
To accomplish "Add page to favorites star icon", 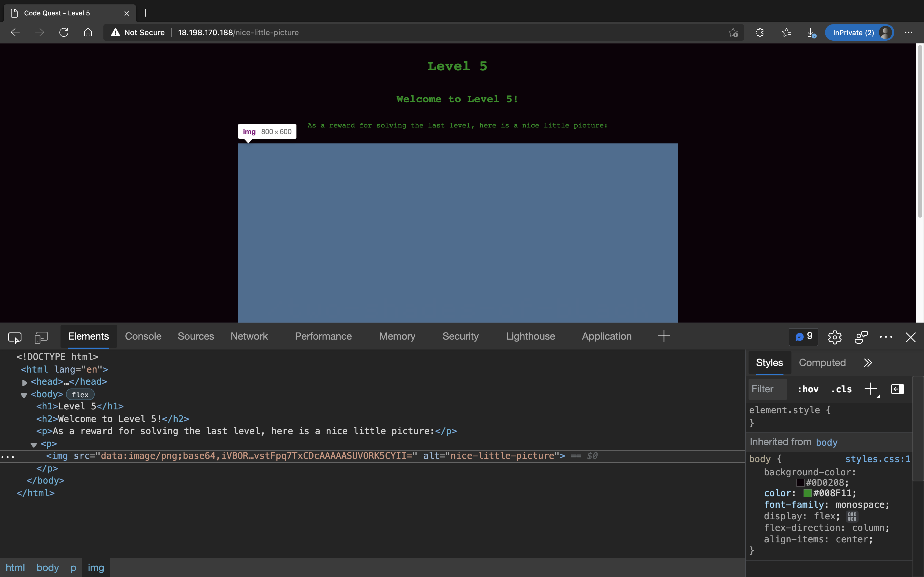I will [x=733, y=33].
